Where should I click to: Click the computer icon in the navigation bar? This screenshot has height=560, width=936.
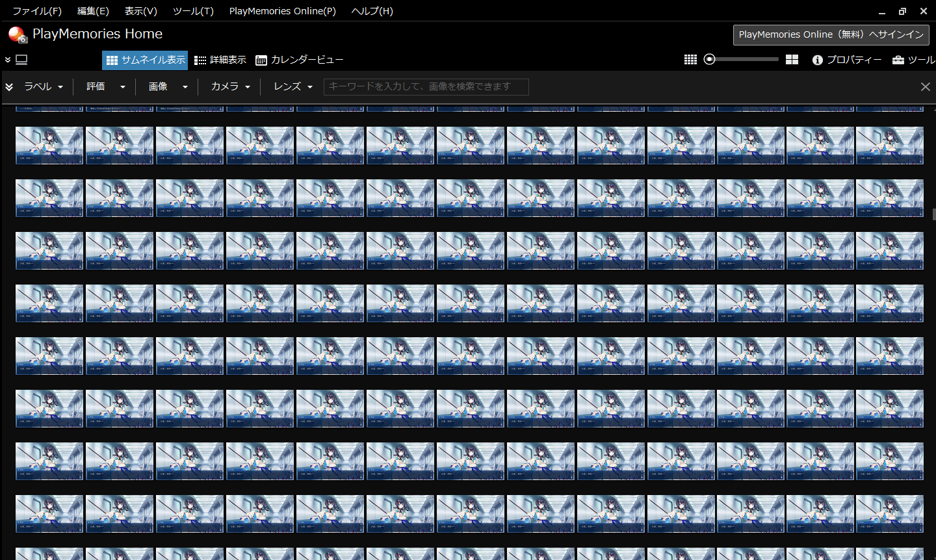click(21, 60)
